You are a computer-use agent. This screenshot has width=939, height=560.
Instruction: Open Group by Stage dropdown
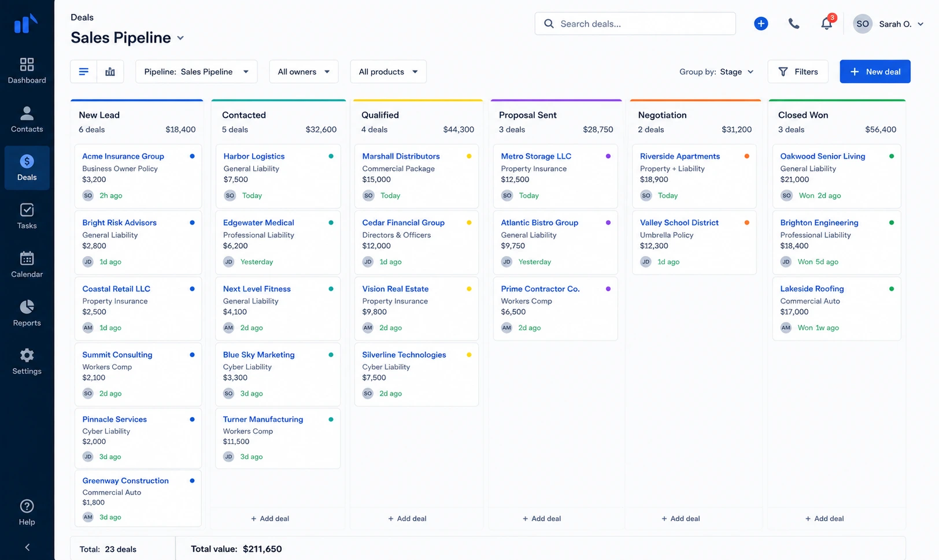click(716, 72)
